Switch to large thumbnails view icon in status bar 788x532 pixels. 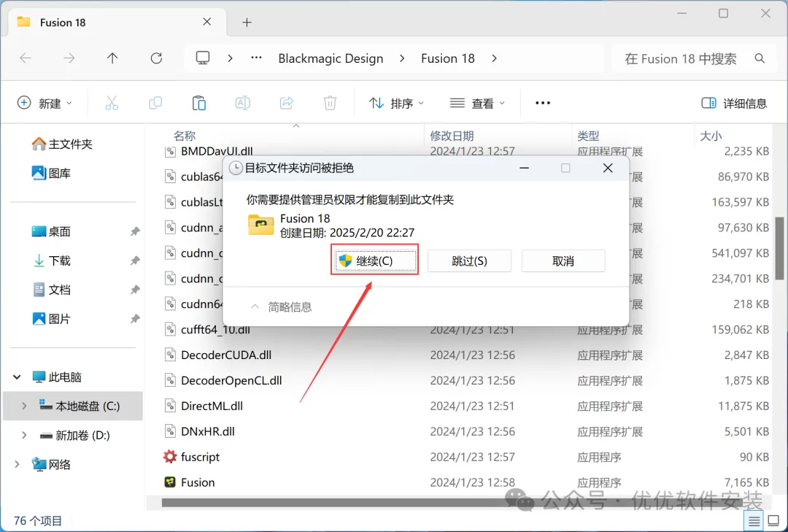tap(774, 522)
